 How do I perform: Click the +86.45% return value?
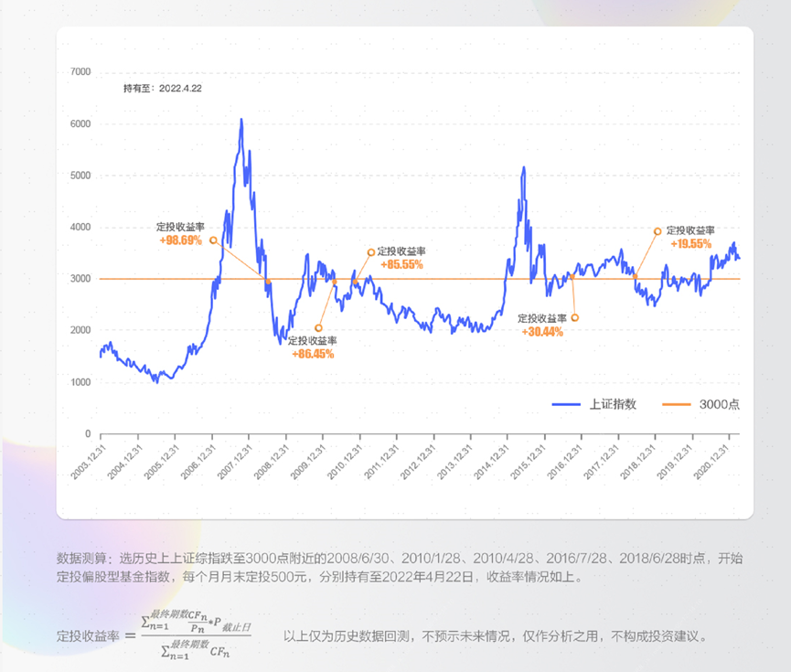[313, 354]
